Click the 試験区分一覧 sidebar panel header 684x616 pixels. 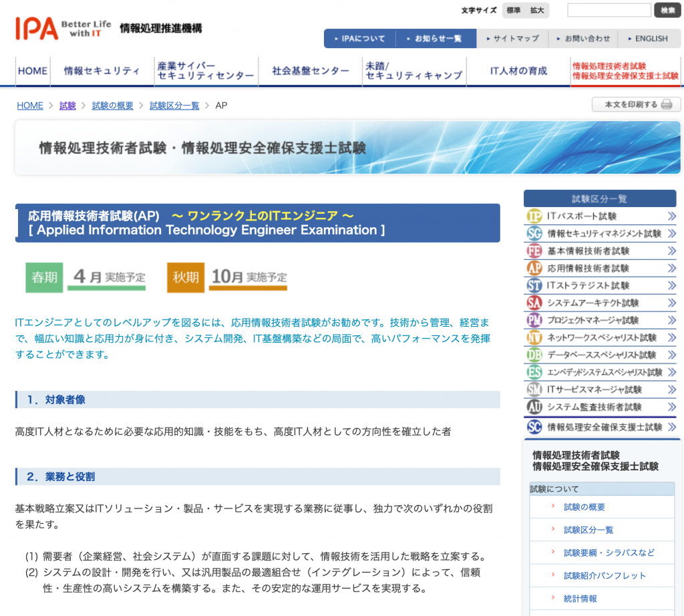(600, 198)
